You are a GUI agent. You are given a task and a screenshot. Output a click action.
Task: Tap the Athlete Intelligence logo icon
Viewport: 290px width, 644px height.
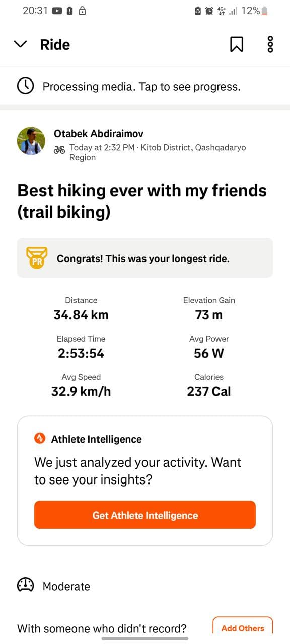tap(40, 439)
